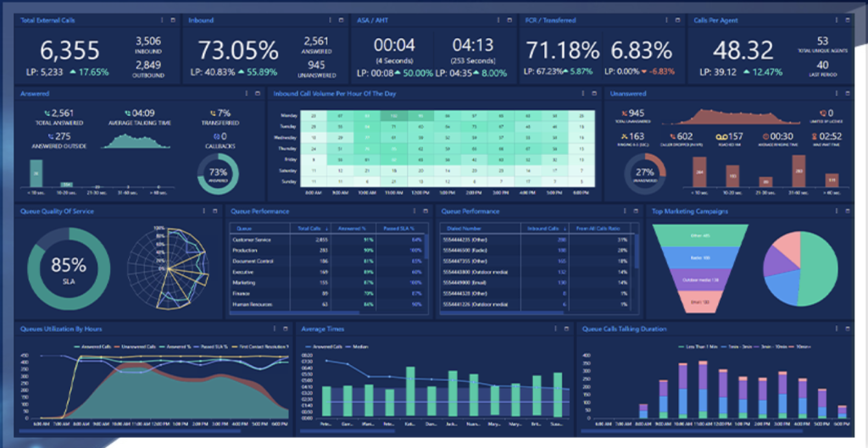Open Calls Per Agent three-dot menu
Screen dimensions: 868x448
click(837, 19)
